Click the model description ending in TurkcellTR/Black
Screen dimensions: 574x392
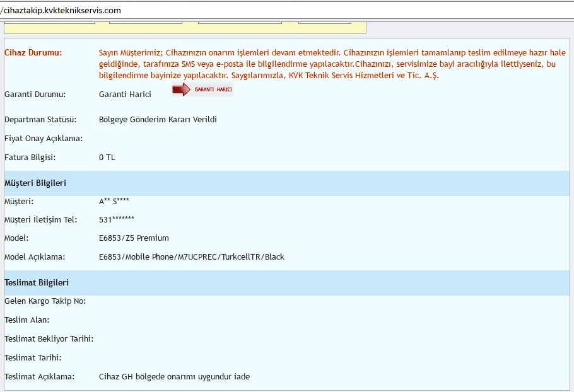click(x=192, y=257)
